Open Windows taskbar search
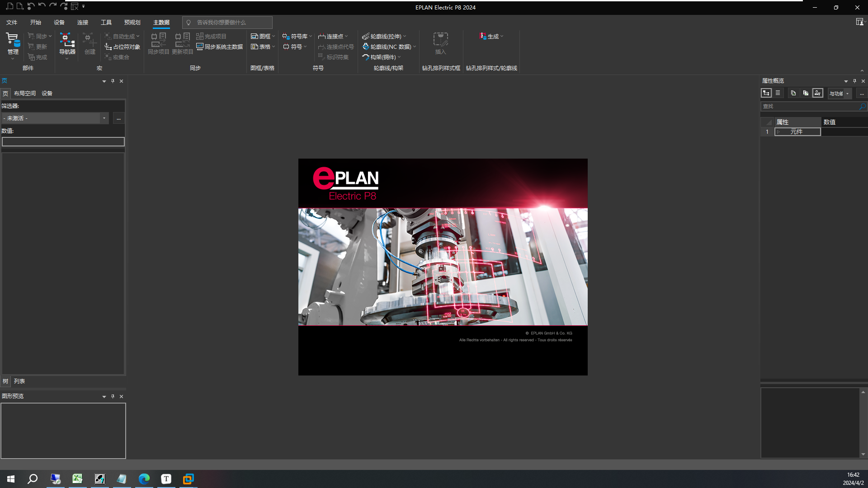Viewport: 868px width, 488px height. pos(33,479)
